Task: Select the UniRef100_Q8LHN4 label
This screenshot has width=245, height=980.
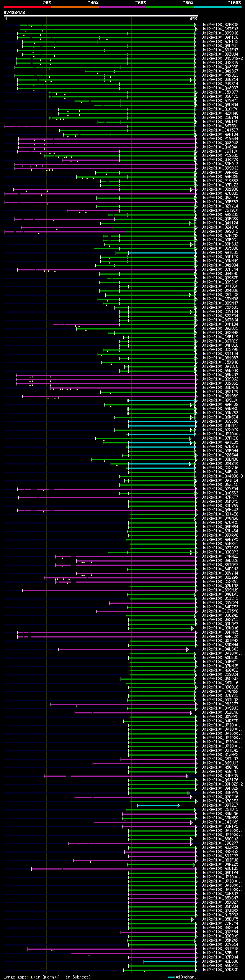Action: [220, 105]
